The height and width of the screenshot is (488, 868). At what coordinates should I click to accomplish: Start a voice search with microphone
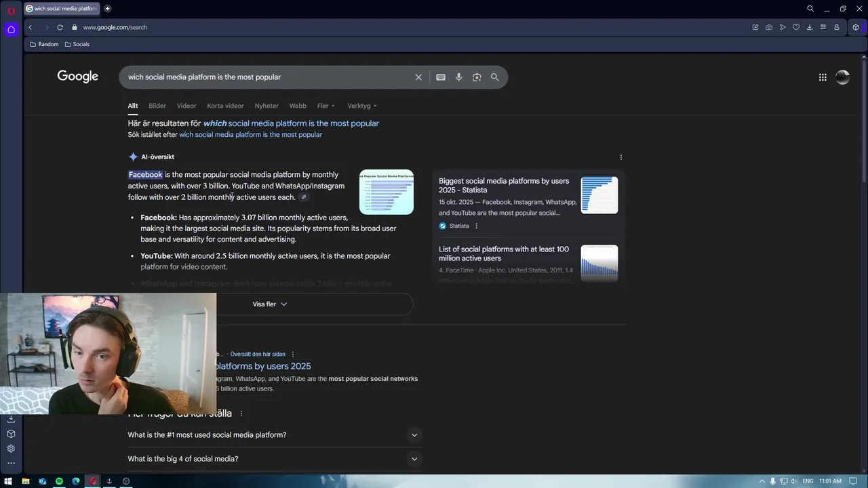pyautogui.click(x=459, y=77)
